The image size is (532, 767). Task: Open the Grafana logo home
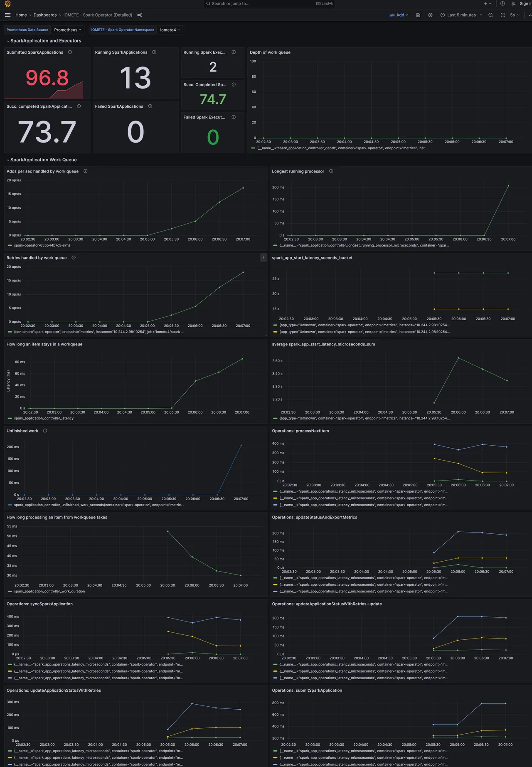7,4
